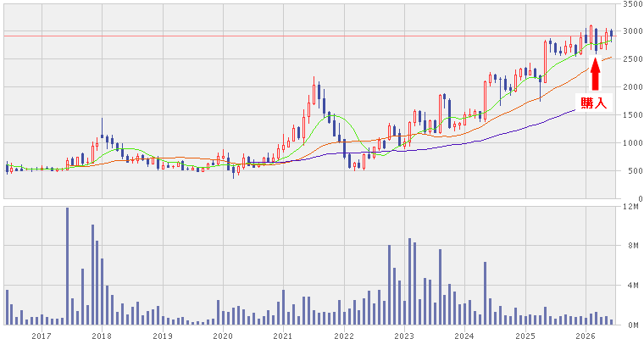Click the last candlestick at chart's right edge
This screenshot has height=339, width=644.
tap(611, 35)
